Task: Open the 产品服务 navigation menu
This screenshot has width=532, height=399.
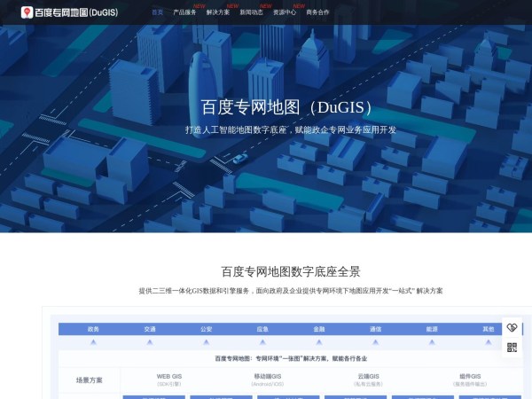Action: [x=184, y=12]
